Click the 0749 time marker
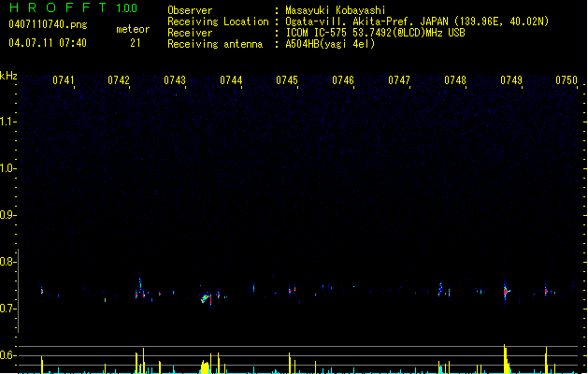Screen dimensions: 588x374 pos(511,80)
